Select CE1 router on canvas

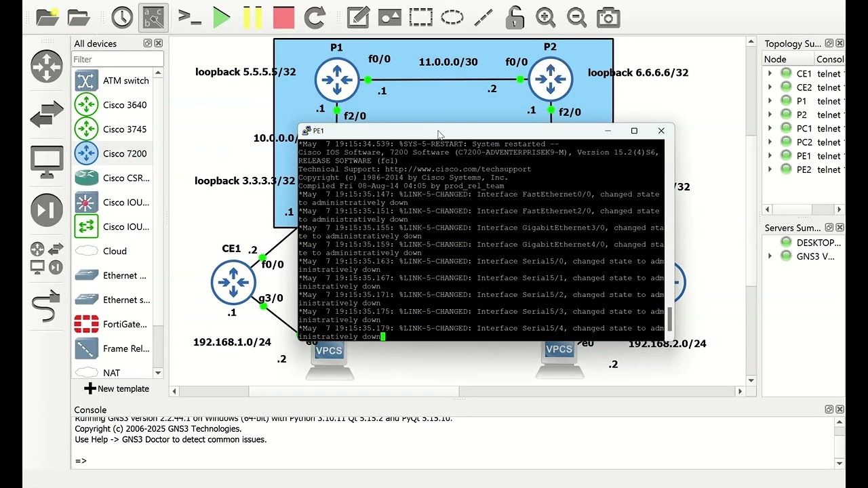click(233, 282)
